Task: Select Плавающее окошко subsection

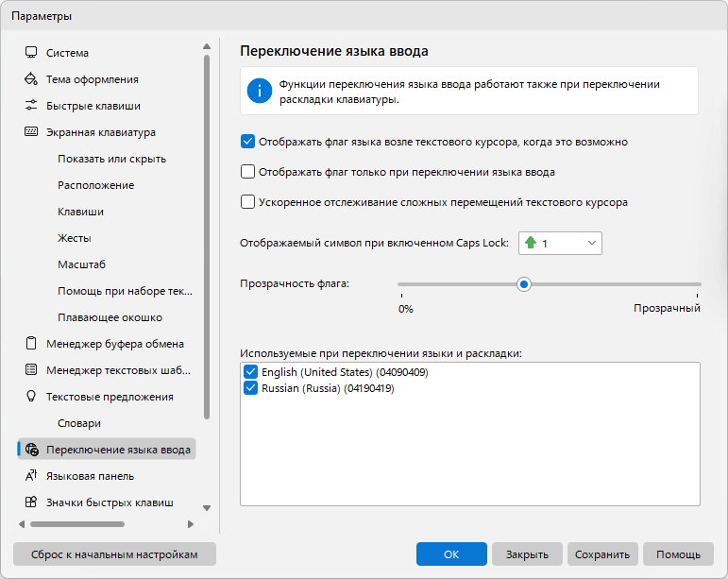Action: (110, 317)
